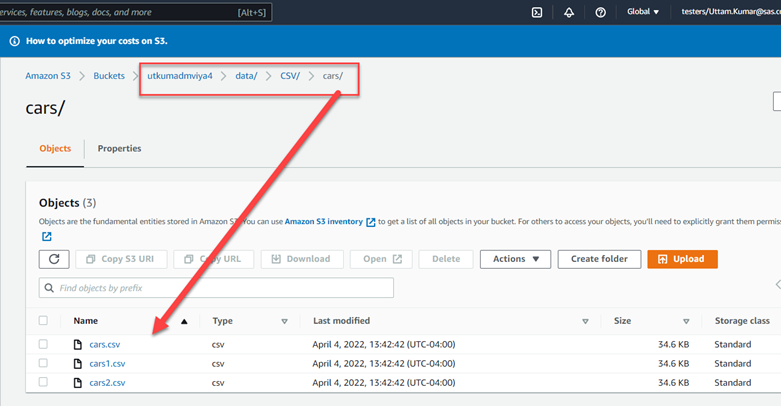
Task: Open the help question mark icon
Action: pyautogui.click(x=601, y=12)
